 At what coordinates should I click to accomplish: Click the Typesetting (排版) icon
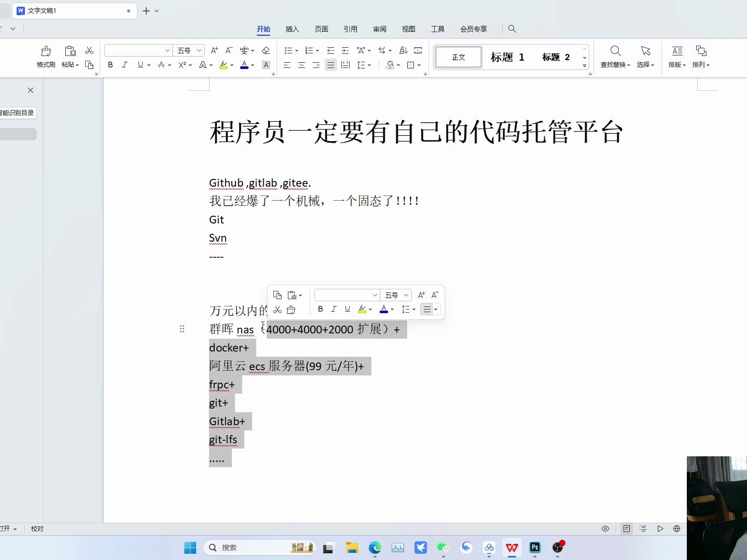pos(677,51)
